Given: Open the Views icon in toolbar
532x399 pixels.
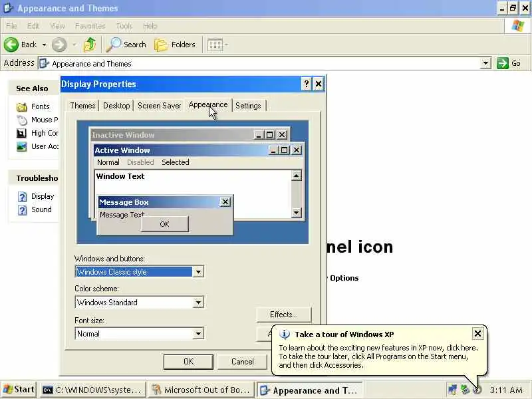Looking at the screenshot, I should [x=215, y=45].
